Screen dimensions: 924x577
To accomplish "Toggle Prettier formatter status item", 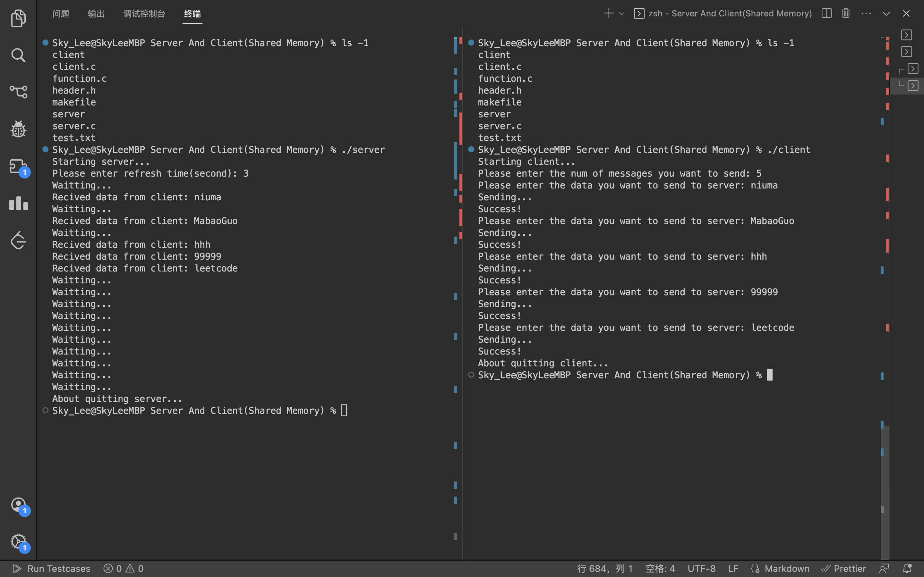I will 843,569.
